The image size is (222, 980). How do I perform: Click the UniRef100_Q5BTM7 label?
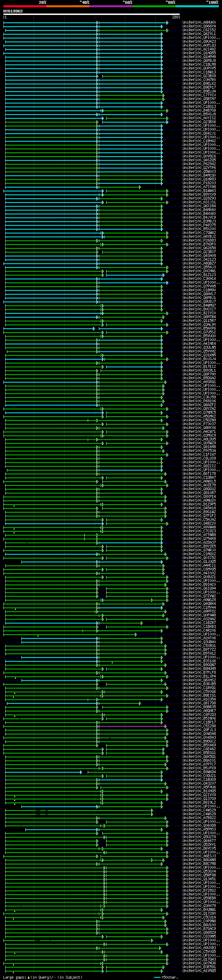click(x=199, y=99)
